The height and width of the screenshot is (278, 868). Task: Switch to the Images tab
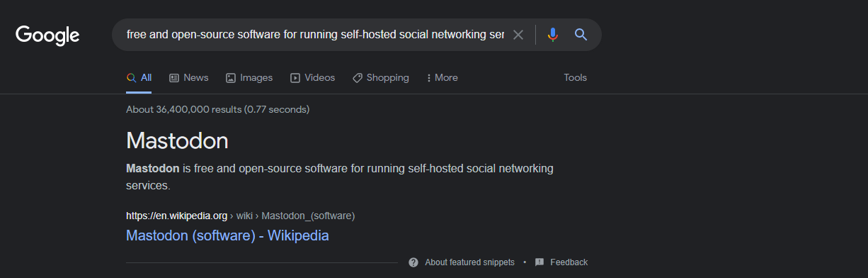pos(249,78)
